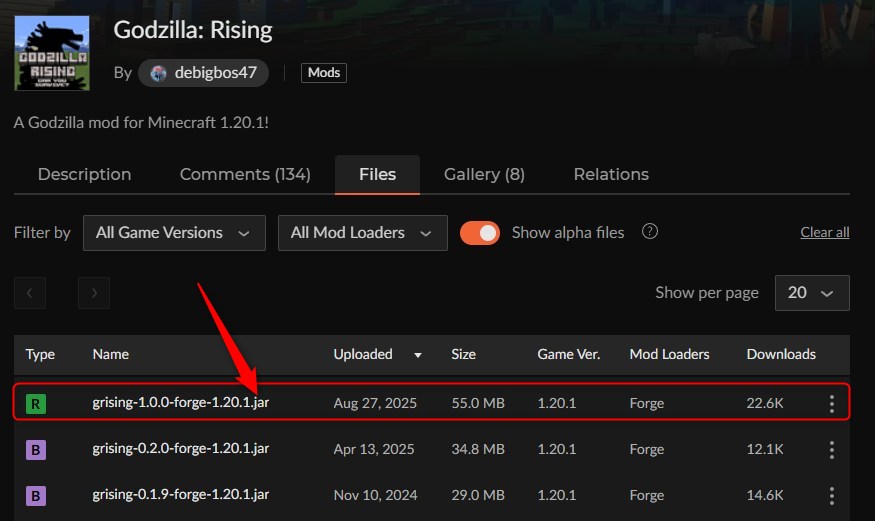Open more options for grising-0.1.9 file

831,495
